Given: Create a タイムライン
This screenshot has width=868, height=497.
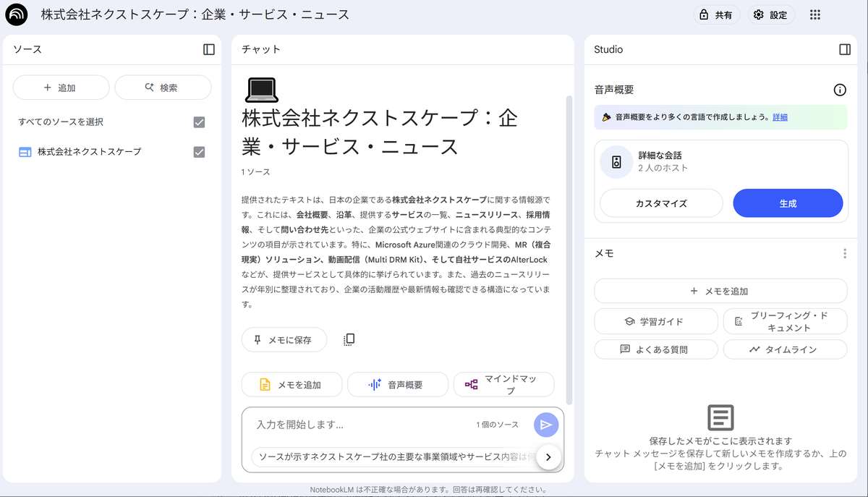Looking at the screenshot, I should 785,349.
